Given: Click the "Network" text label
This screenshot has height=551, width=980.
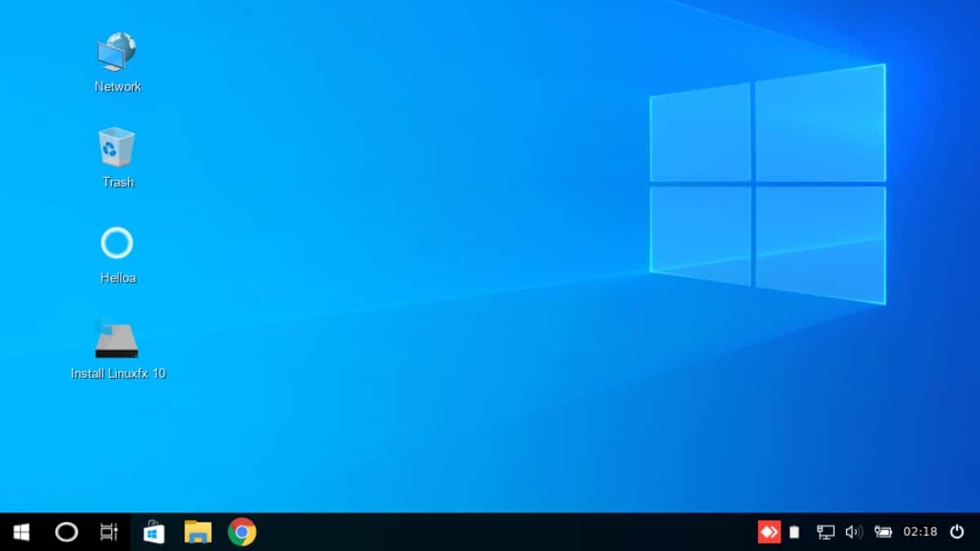Looking at the screenshot, I should click(x=118, y=87).
